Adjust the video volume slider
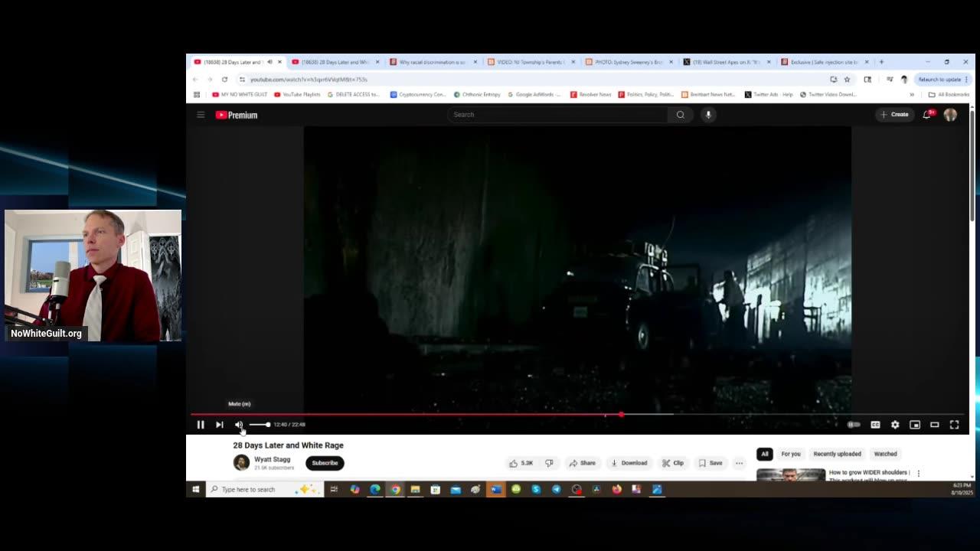The image size is (980, 551). 260,425
